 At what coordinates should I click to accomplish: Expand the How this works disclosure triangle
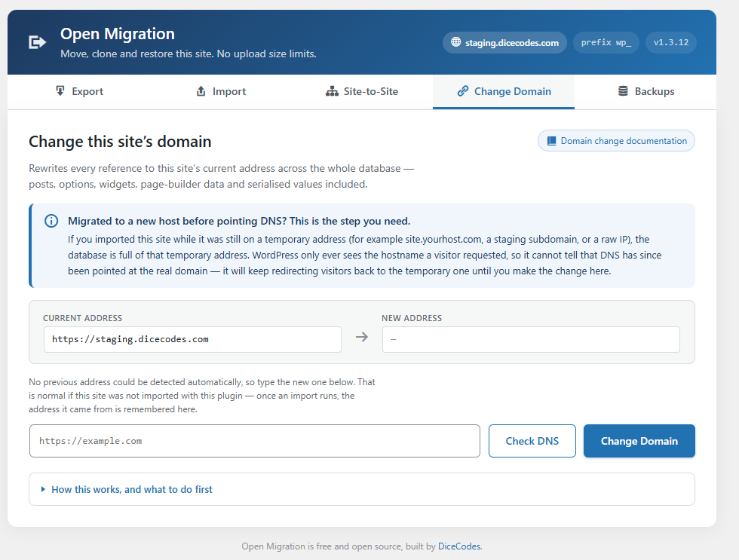tap(43, 489)
